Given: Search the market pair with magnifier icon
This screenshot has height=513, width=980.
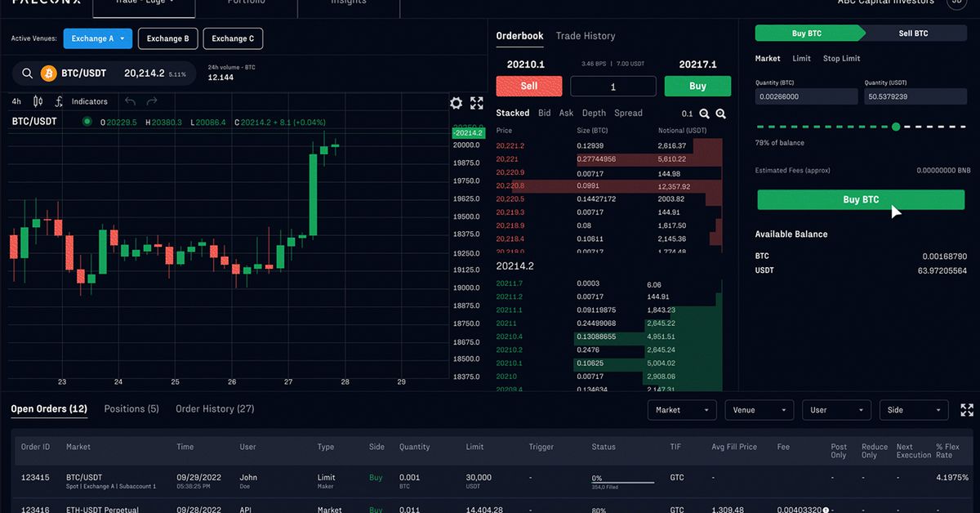Looking at the screenshot, I should pos(27,74).
